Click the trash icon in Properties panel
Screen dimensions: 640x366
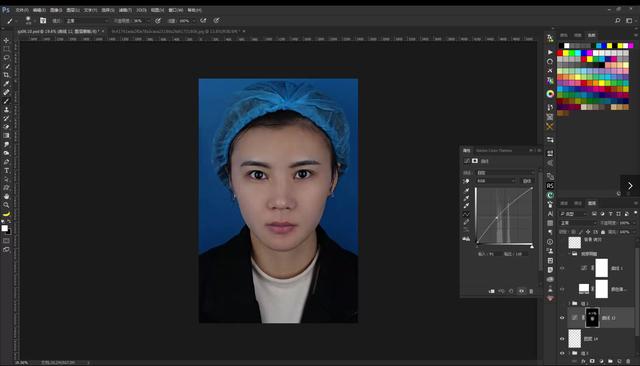click(x=531, y=291)
